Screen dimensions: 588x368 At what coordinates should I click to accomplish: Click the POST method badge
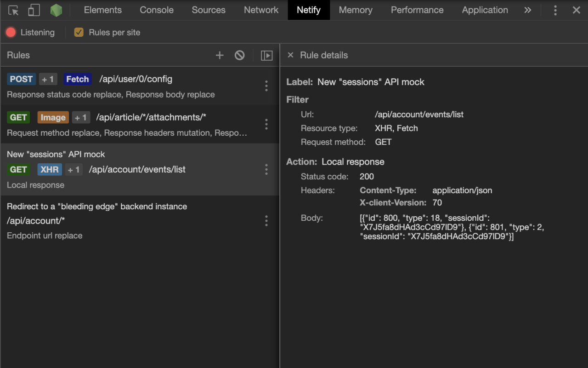tap(21, 79)
